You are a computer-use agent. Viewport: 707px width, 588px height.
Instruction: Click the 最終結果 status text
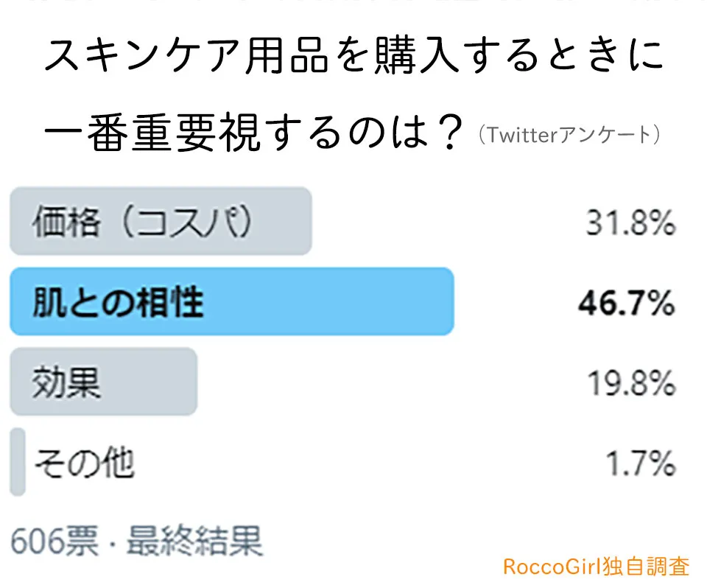coord(194,543)
